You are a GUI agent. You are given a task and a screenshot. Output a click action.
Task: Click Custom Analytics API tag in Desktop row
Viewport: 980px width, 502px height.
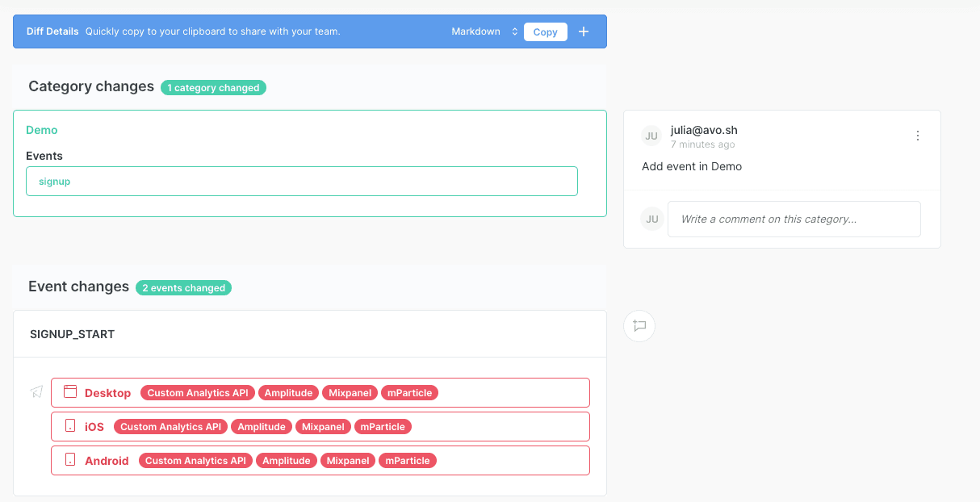[198, 393]
